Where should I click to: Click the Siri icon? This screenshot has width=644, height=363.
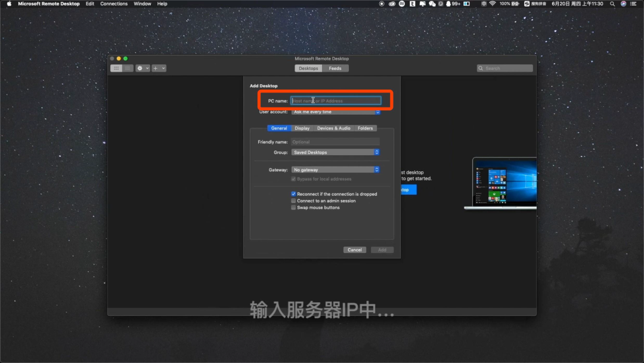tap(624, 4)
